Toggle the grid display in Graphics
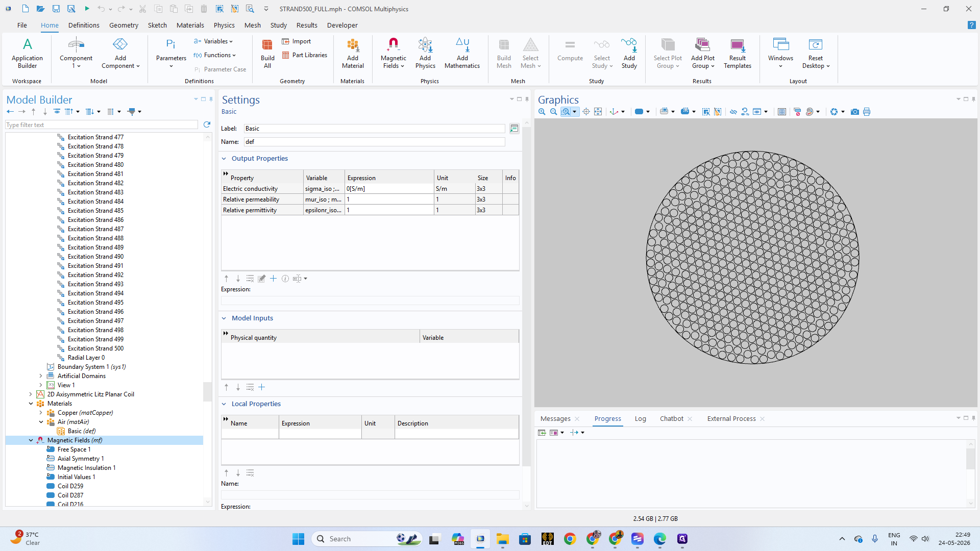 pyautogui.click(x=782, y=112)
